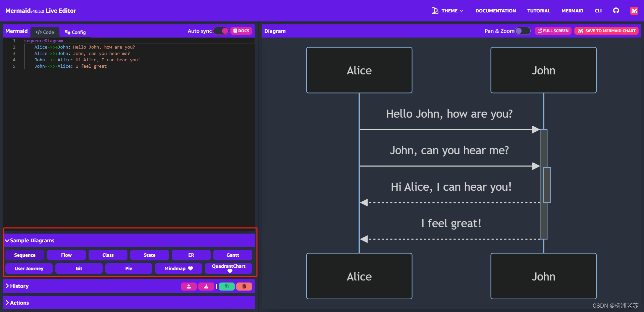
Task: Click the code line 'Hello John, how are you?'
Action: tap(85, 47)
